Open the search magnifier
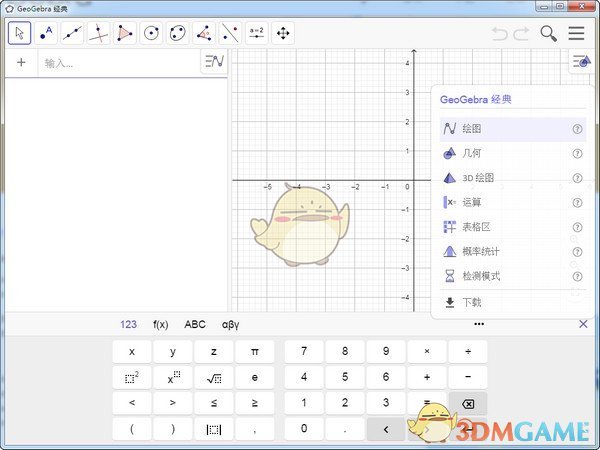 (548, 34)
